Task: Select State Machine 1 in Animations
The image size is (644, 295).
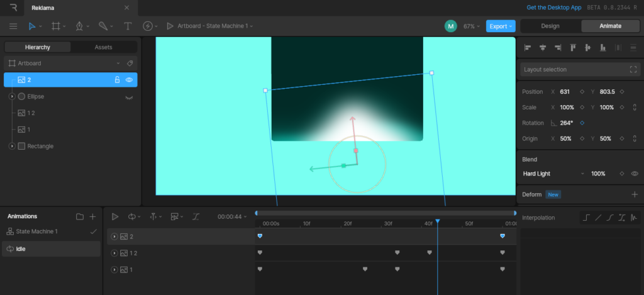Action: (52, 231)
